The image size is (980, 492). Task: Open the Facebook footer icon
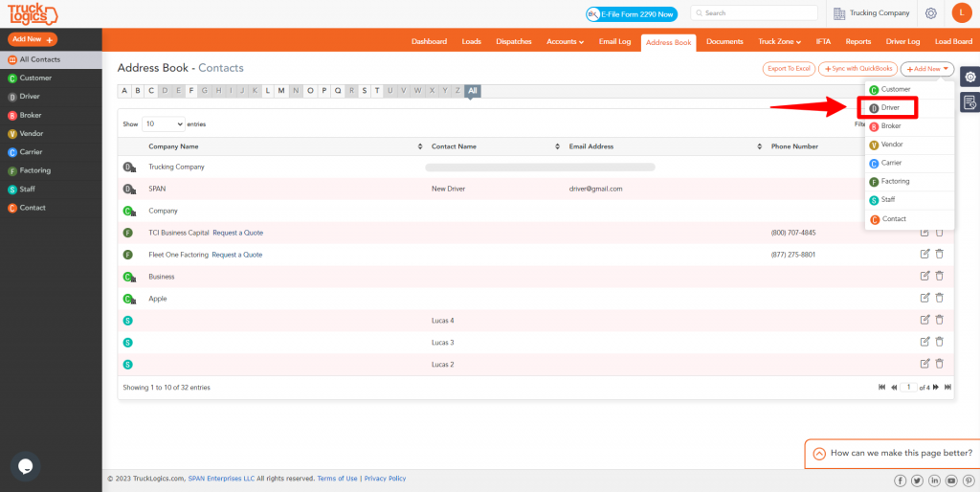[x=900, y=481]
